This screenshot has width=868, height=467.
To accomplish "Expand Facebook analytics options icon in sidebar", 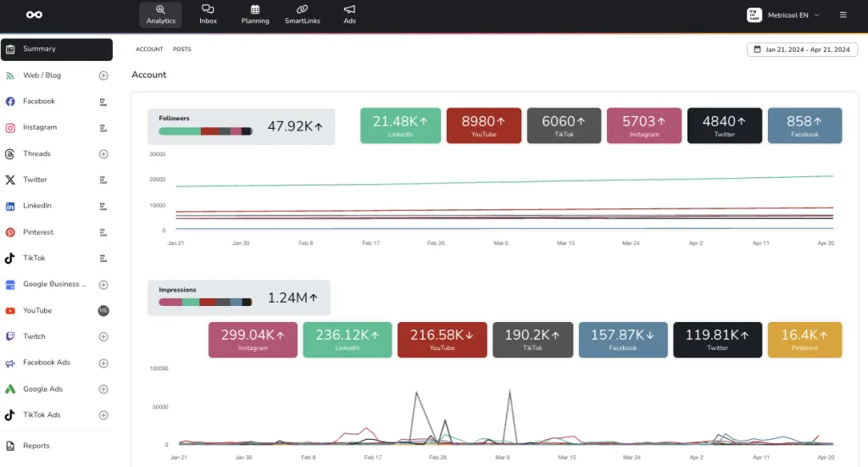I will 103,102.
